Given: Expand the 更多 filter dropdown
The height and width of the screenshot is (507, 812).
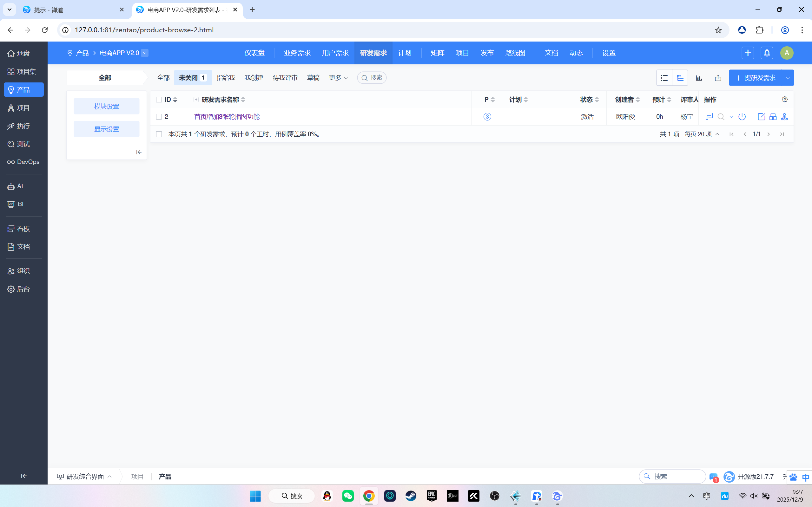Looking at the screenshot, I should 338,78.
